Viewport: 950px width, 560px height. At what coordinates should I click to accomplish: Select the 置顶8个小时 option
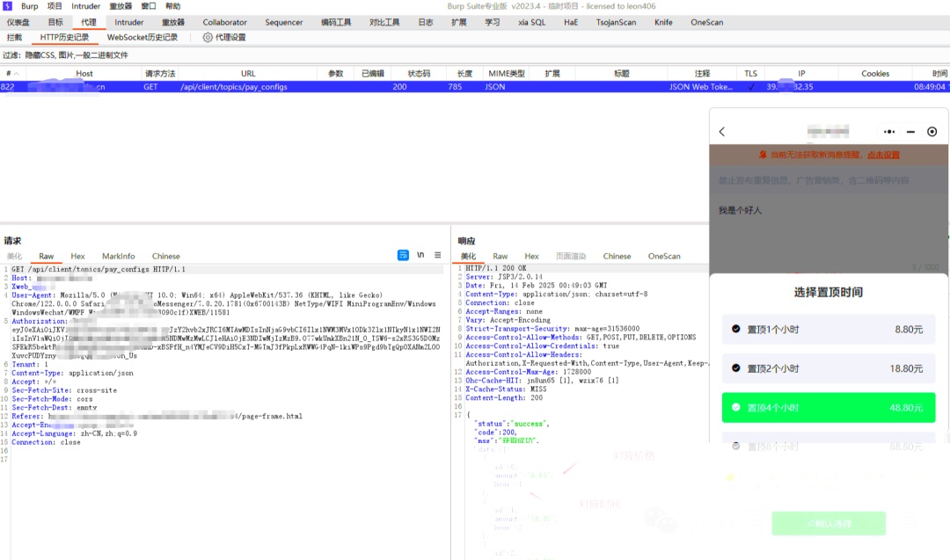(829, 447)
